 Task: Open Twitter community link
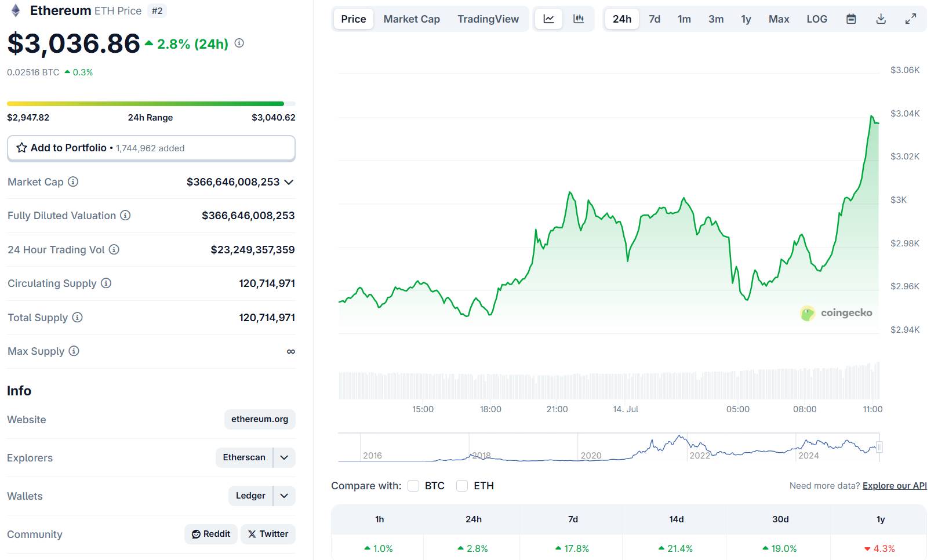tap(268, 534)
